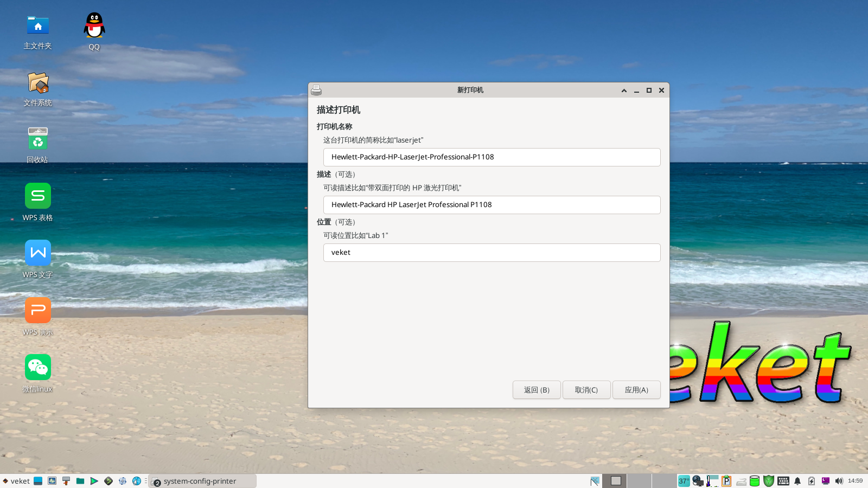Click the 14:59 clock in tray
Screen dimensions: 868x488
[856, 481]
